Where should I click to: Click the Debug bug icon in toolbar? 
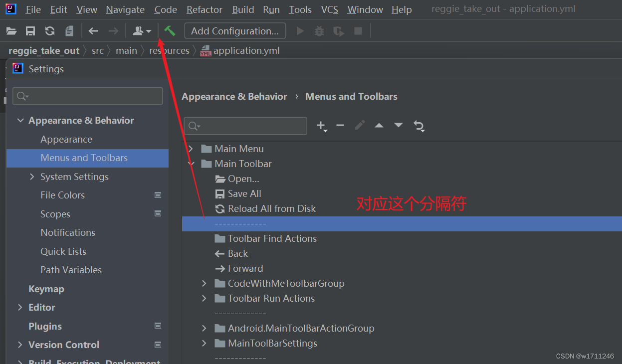(x=319, y=31)
